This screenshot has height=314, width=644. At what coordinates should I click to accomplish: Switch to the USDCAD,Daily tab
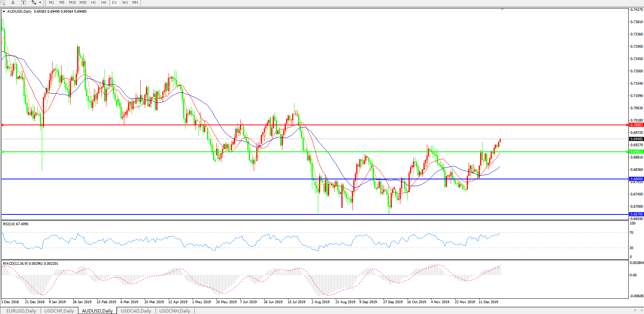(136, 311)
